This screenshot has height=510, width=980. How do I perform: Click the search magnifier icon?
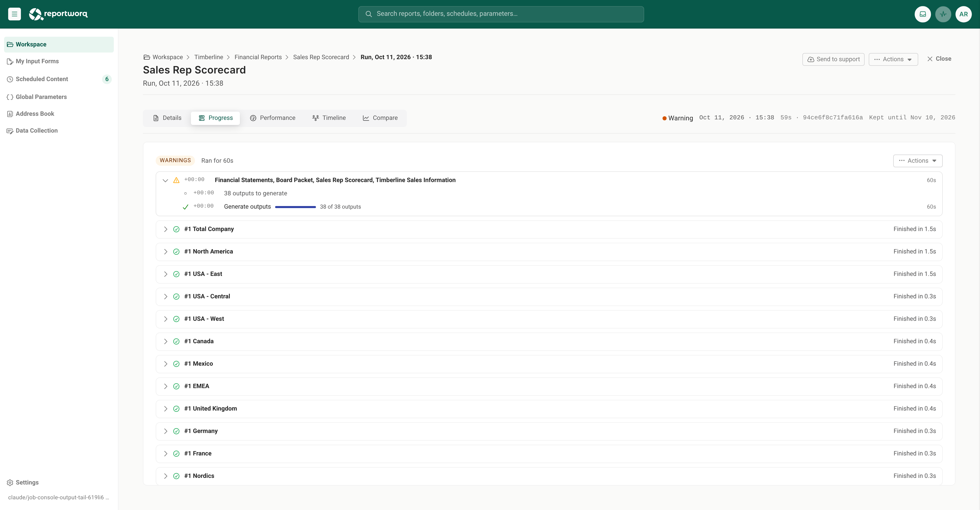tap(368, 14)
